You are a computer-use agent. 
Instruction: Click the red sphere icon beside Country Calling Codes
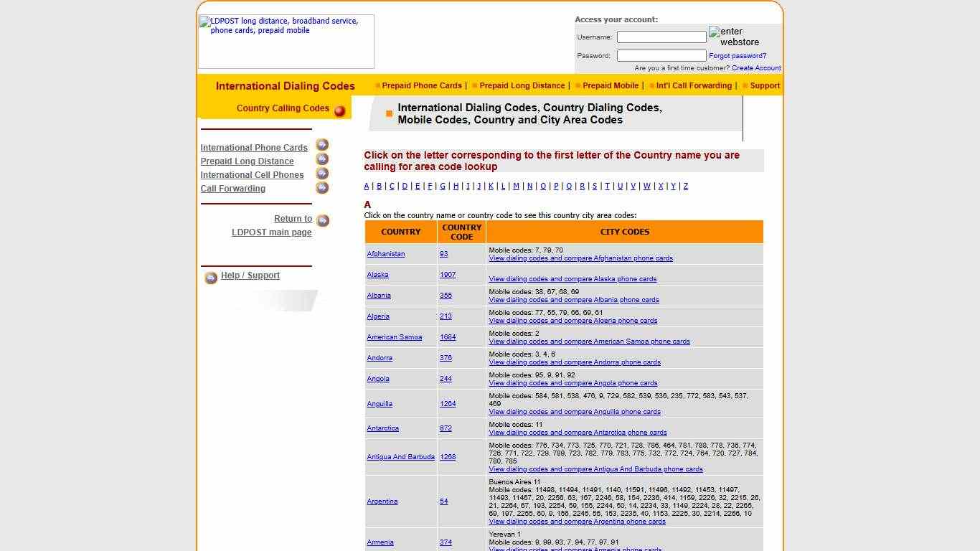tap(338, 109)
